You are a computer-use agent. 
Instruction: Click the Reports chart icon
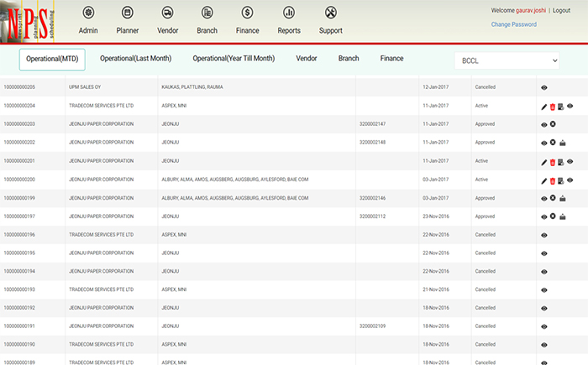289,13
